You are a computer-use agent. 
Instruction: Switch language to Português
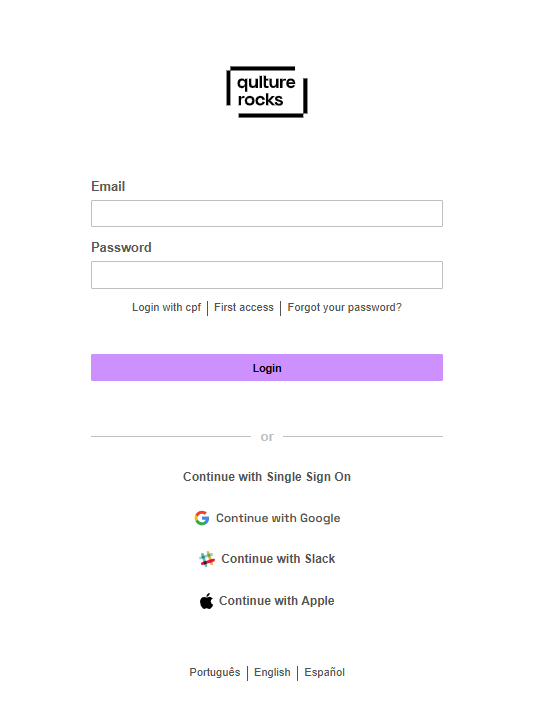point(215,672)
